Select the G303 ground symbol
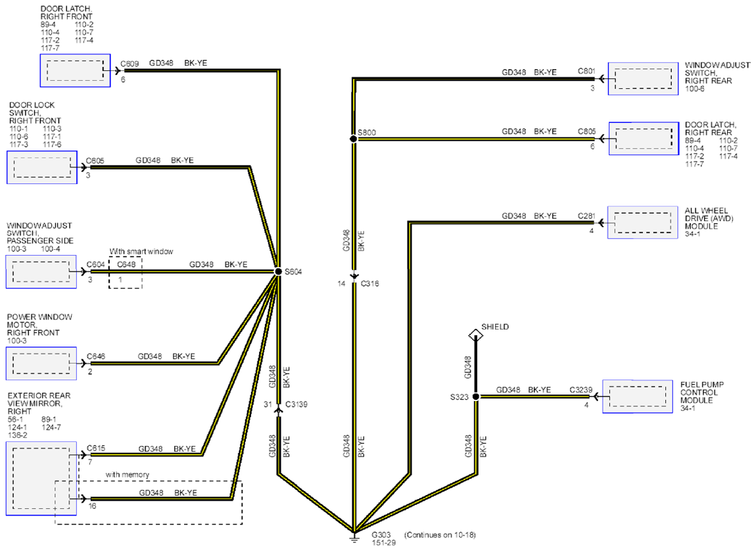The image size is (756, 551). 354,536
